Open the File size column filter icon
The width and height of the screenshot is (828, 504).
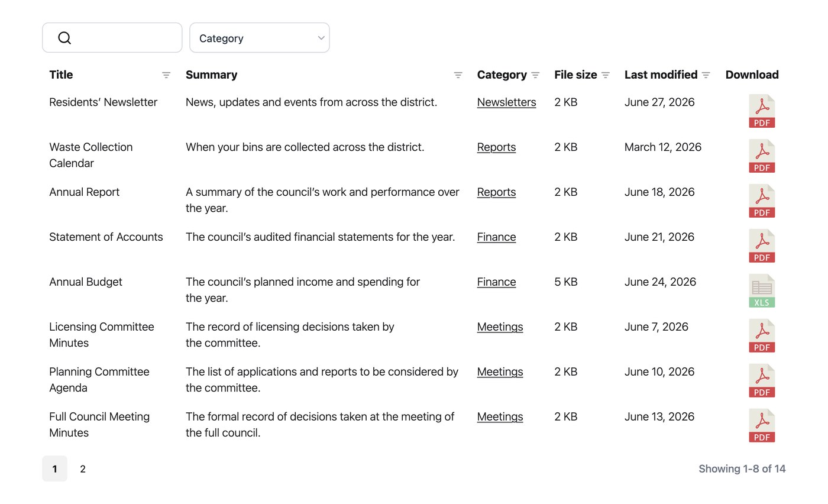tap(606, 75)
